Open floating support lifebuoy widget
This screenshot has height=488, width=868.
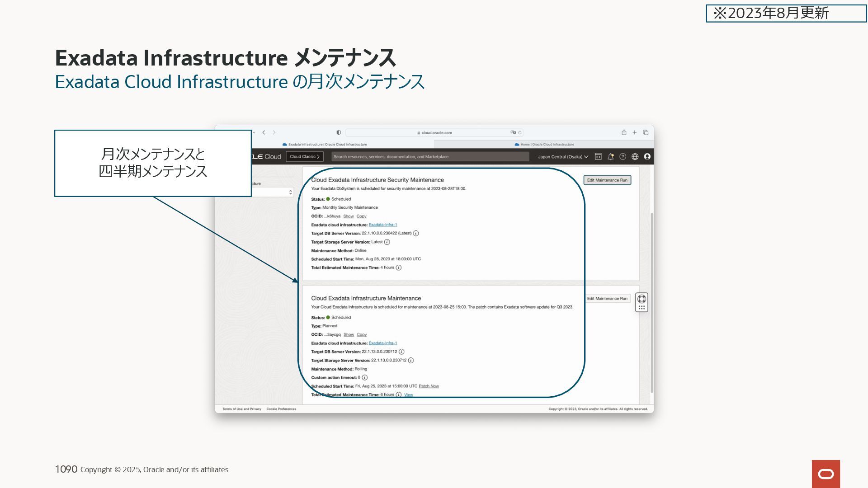coord(642,299)
